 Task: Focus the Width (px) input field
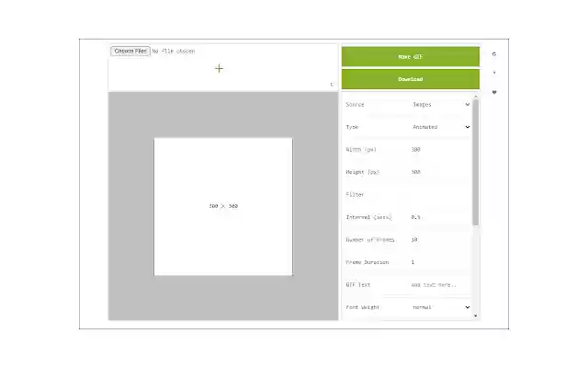click(441, 149)
